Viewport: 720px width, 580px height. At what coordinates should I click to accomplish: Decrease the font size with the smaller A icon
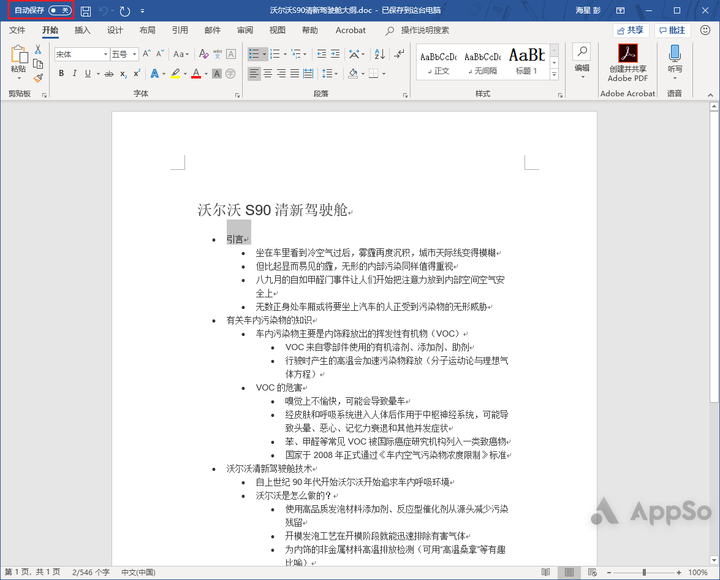tap(159, 54)
